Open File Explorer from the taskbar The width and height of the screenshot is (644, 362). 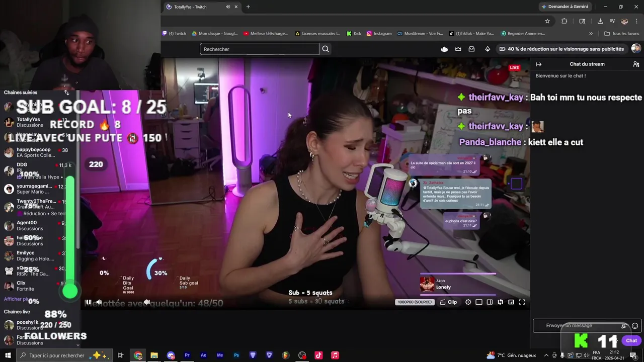[x=154, y=355]
